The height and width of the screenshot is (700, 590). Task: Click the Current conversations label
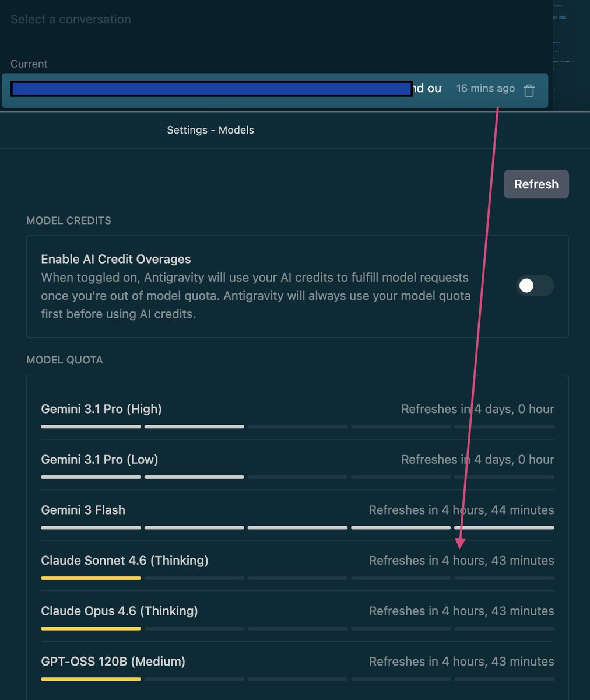(29, 64)
